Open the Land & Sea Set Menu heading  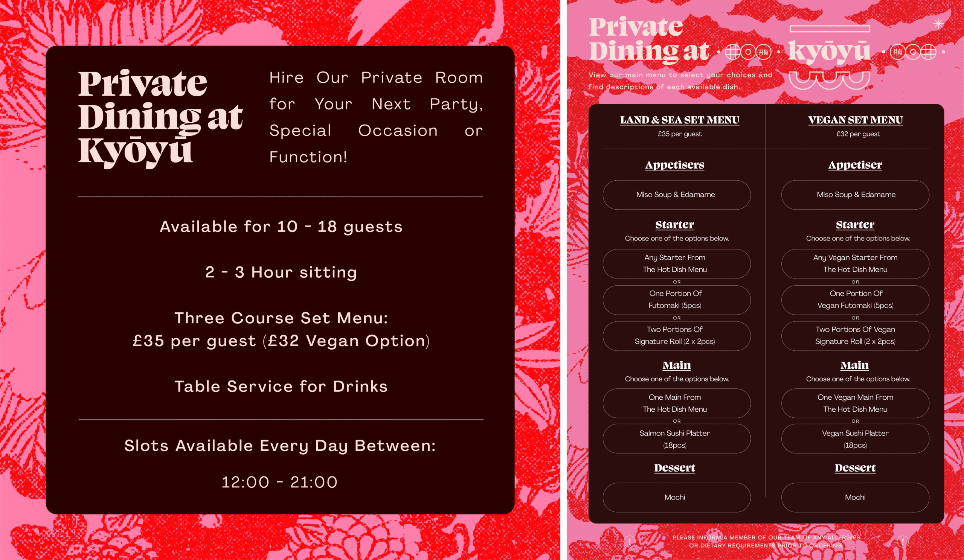679,120
